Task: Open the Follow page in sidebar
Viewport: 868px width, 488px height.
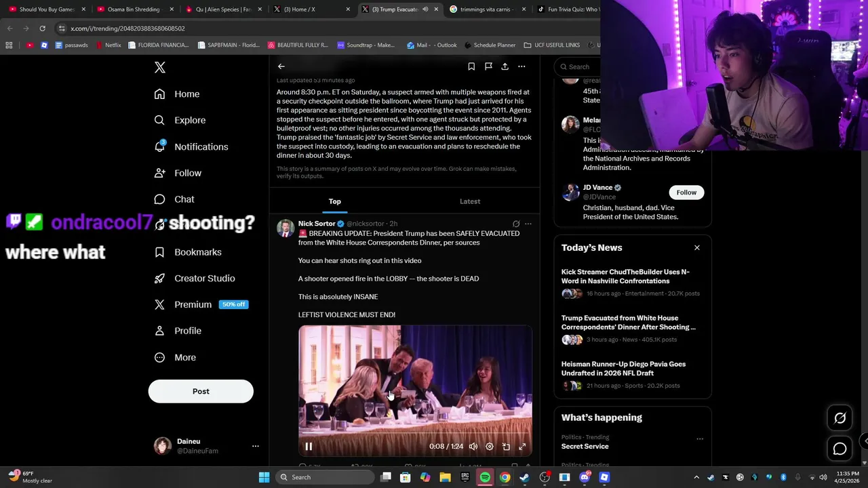Action: tap(178, 173)
